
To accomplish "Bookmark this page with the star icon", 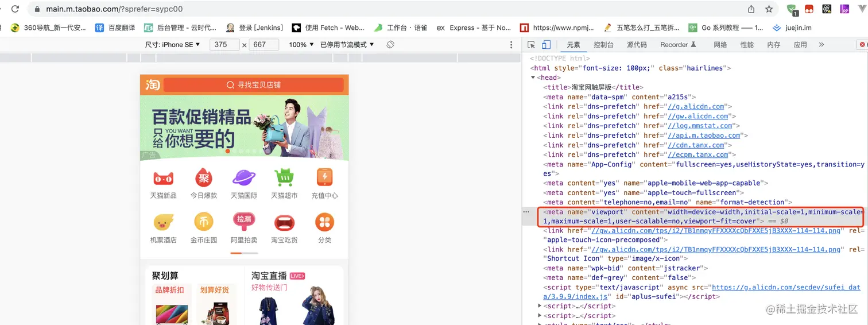I will [769, 9].
